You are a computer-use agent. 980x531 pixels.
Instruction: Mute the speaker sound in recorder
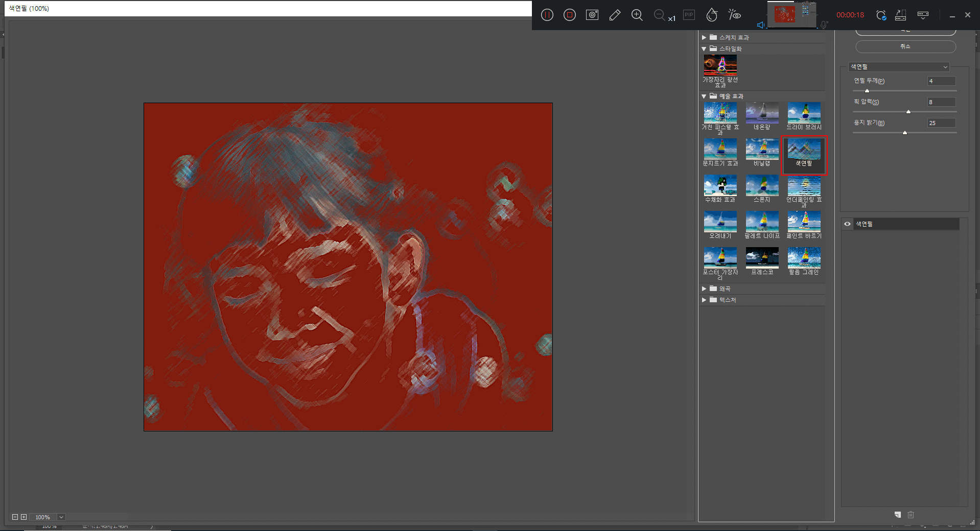pyautogui.click(x=760, y=25)
